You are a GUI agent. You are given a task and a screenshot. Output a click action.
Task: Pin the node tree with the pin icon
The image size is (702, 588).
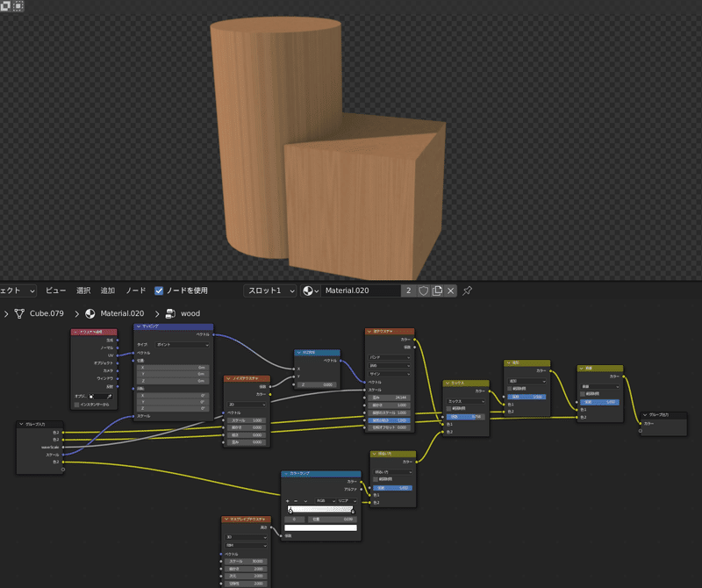click(467, 290)
